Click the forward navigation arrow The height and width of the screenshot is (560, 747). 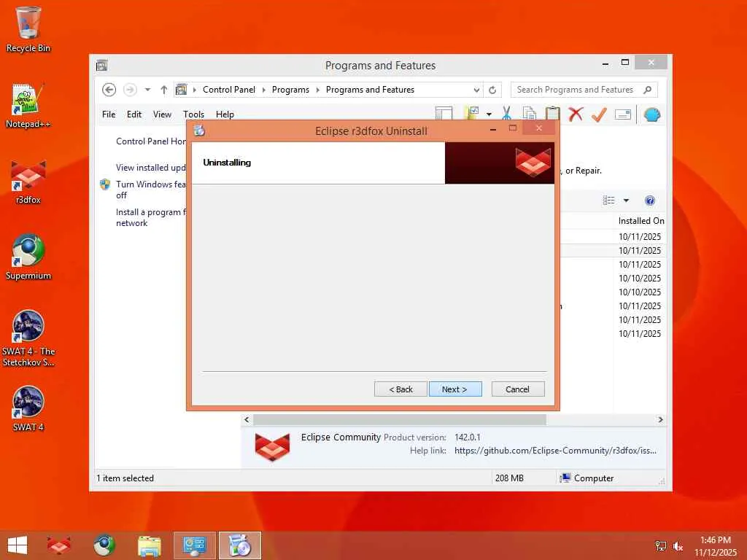click(x=130, y=90)
